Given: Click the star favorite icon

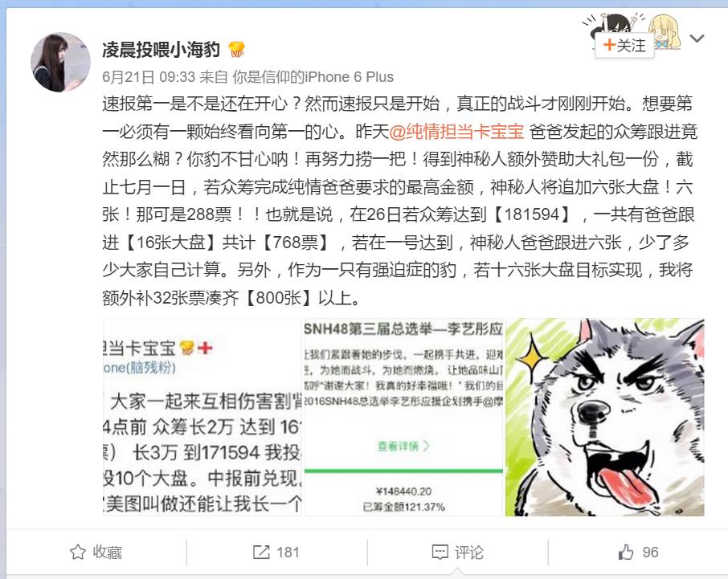Looking at the screenshot, I should 77,552.
